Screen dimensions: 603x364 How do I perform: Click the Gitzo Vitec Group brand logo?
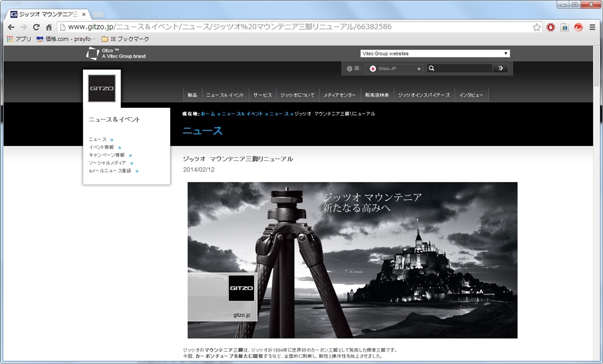pyautogui.click(x=116, y=53)
